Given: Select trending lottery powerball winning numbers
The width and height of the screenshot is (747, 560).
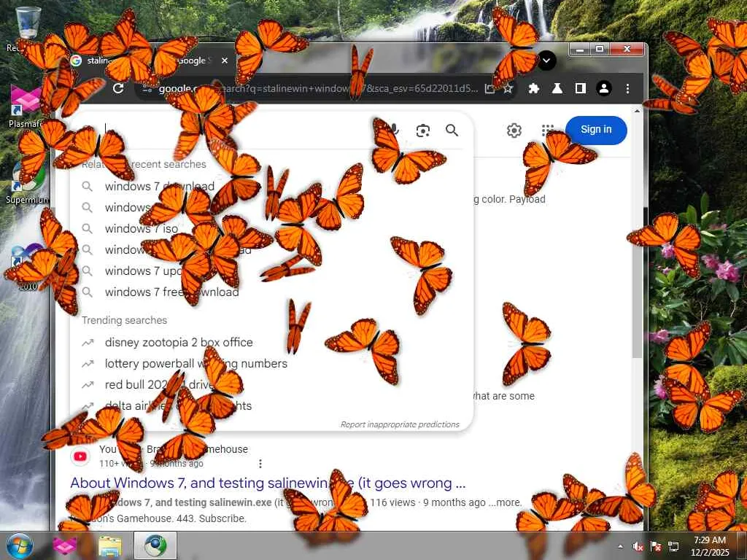Looking at the screenshot, I should click(x=196, y=363).
